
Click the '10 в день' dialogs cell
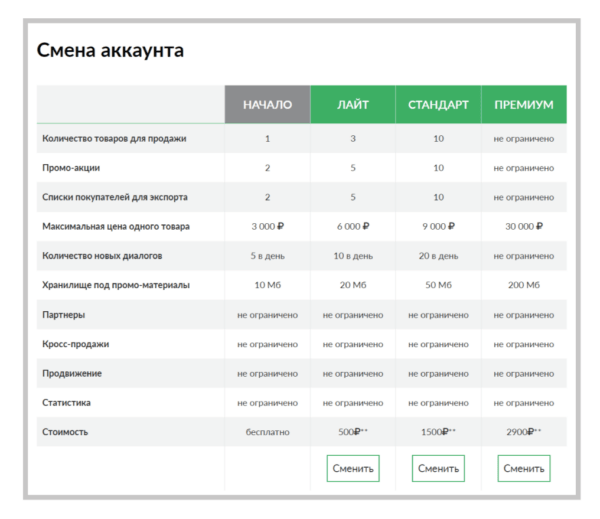pyautogui.click(x=353, y=256)
